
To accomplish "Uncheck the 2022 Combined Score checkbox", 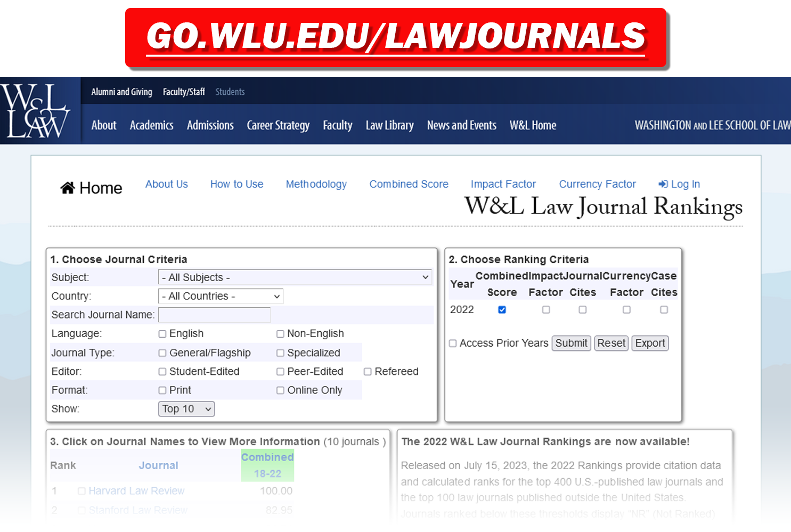I will pyautogui.click(x=502, y=310).
